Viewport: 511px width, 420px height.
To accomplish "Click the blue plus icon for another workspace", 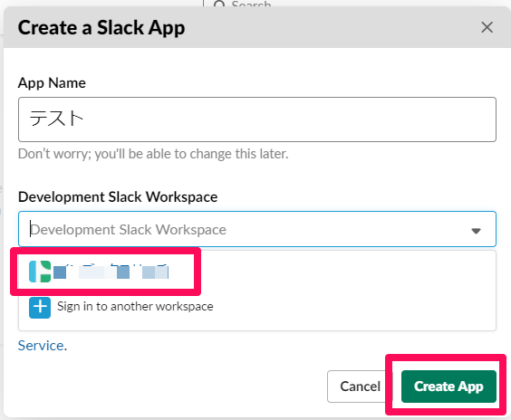I will point(40,308).
